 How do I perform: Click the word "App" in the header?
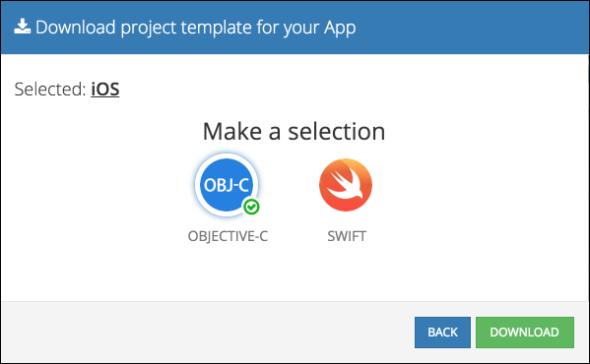click(x=340, y=29)
